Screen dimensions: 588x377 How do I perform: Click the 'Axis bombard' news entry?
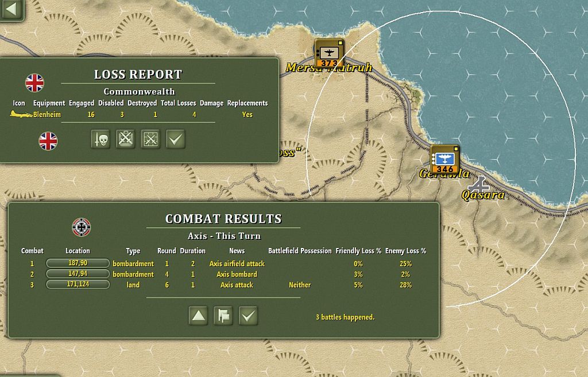(237, 274)
